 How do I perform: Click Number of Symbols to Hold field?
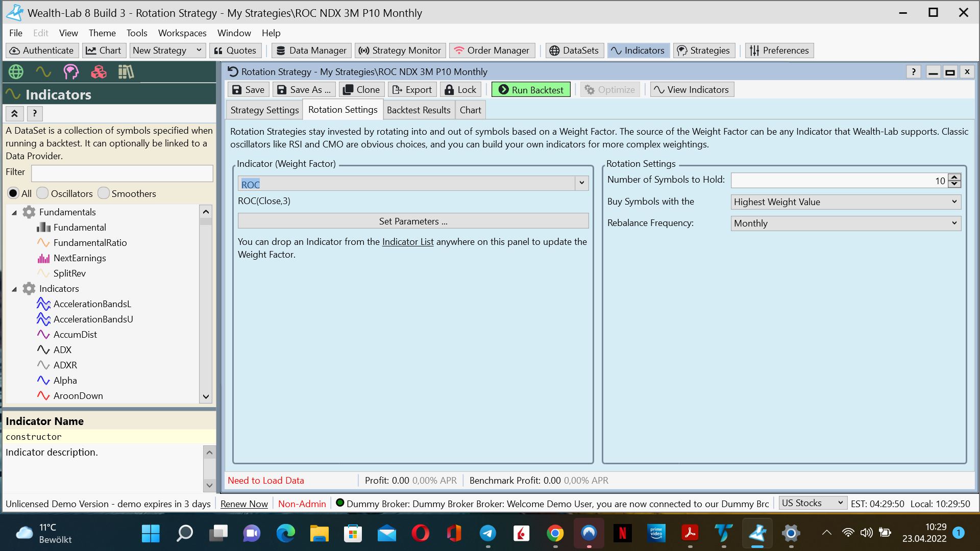pyautogui.click(x=839, y=181)
